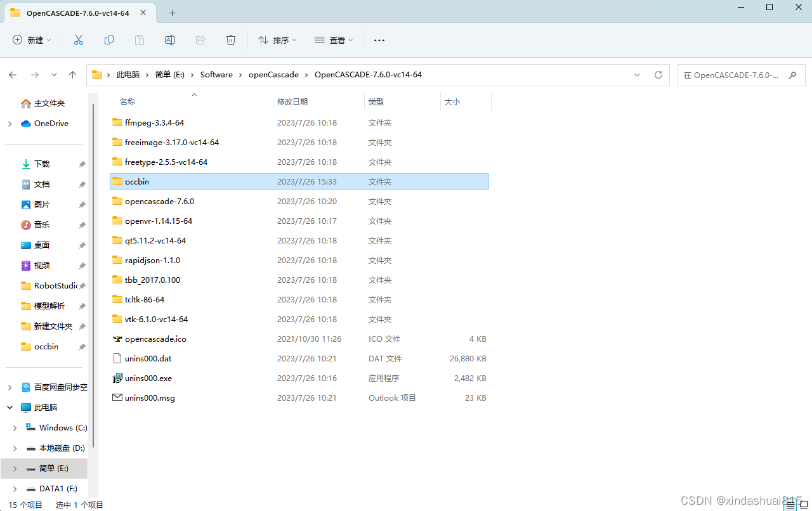This screenshot has height=511, width=812.
Task: Switch to details view layout icon
Action: 790,505
